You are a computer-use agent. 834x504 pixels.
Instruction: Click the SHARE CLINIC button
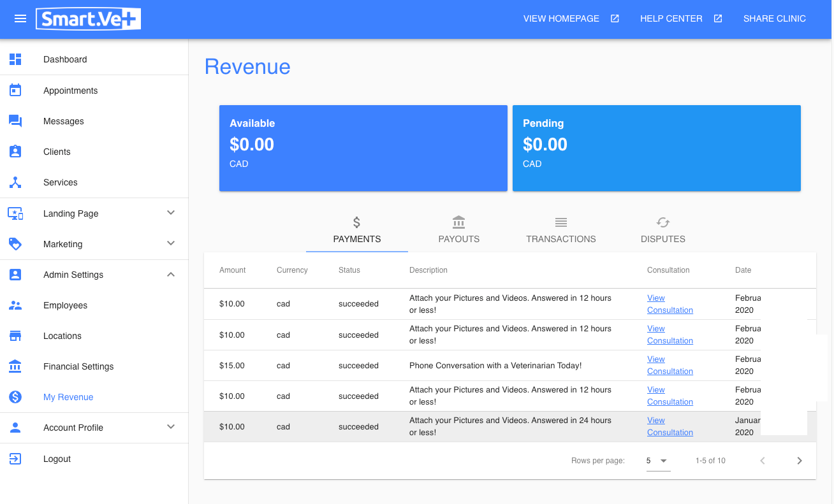[x=775, y=18]
